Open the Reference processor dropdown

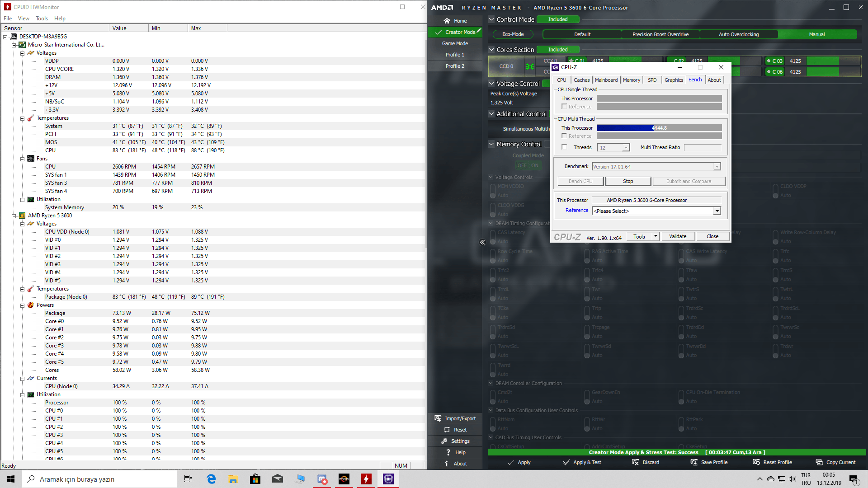(717, 211)
